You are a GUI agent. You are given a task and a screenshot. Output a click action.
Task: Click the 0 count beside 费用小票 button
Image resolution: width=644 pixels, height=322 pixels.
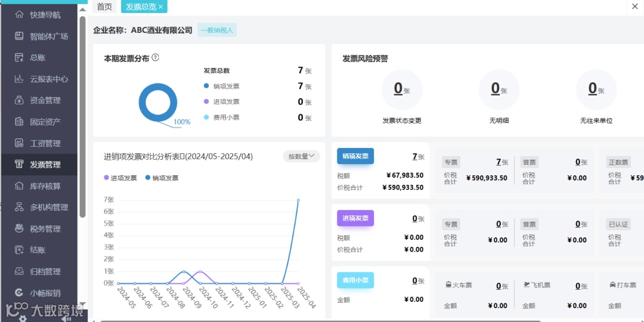tap(415, 280)
